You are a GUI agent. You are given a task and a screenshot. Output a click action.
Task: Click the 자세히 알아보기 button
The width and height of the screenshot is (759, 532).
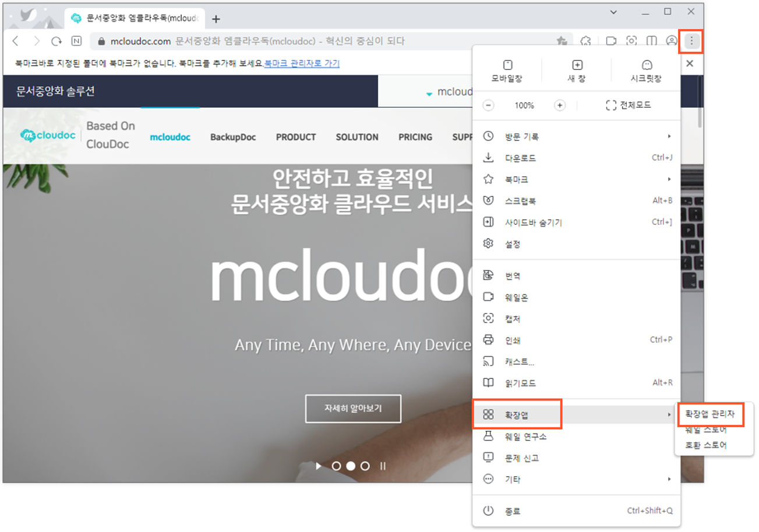click(x=353, y=409)
